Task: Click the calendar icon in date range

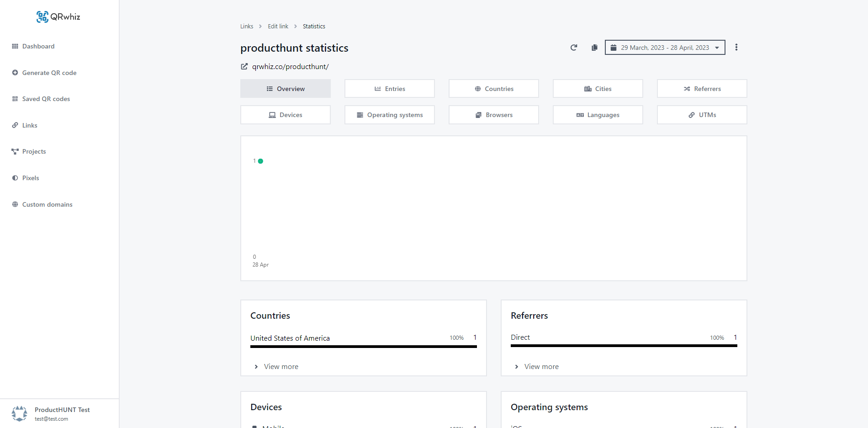Action: click(x=614, y=48)
